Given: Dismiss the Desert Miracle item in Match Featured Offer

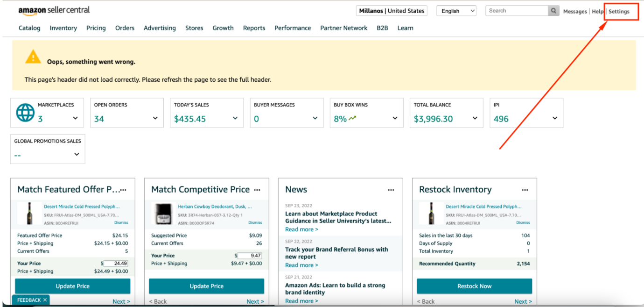Looking at the screenshot, I should point(121,223).
